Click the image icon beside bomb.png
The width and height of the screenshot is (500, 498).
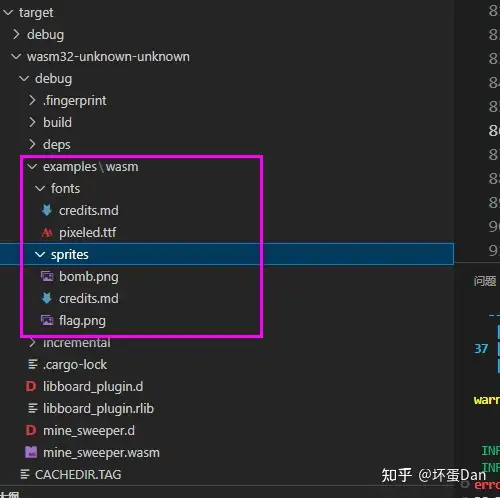point(47,276)
